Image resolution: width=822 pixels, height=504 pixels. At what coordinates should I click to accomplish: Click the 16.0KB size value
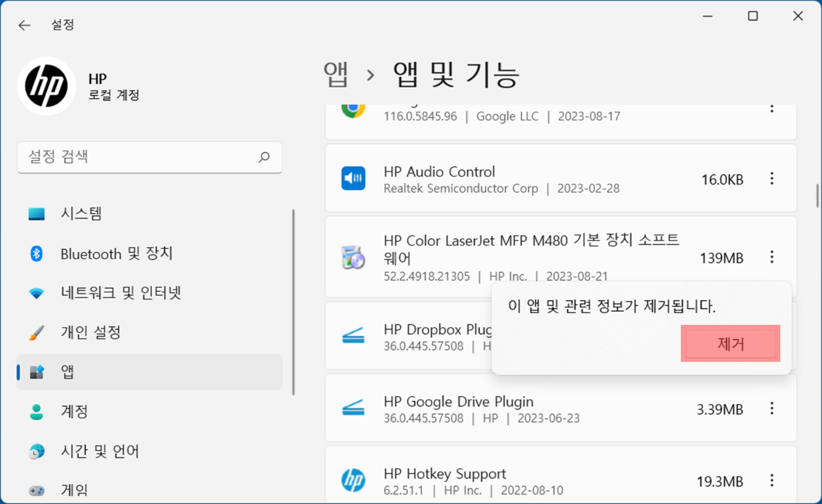click(x=722, y=180)
